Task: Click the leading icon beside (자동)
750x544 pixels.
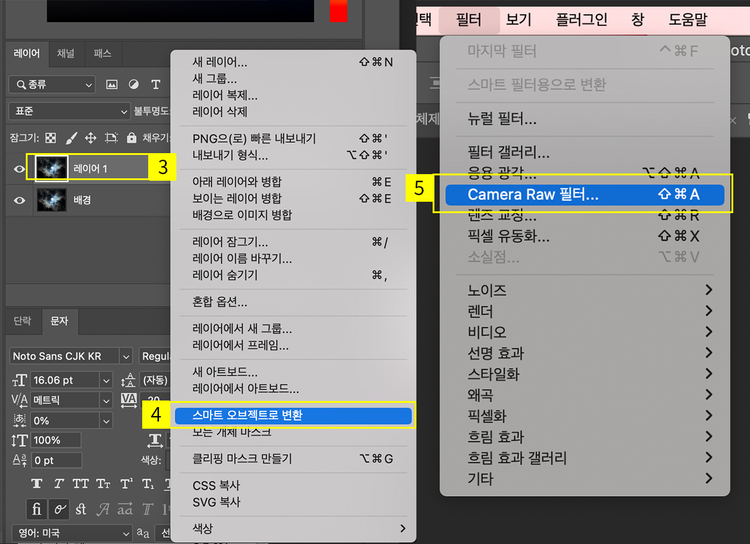Action: 128,380
